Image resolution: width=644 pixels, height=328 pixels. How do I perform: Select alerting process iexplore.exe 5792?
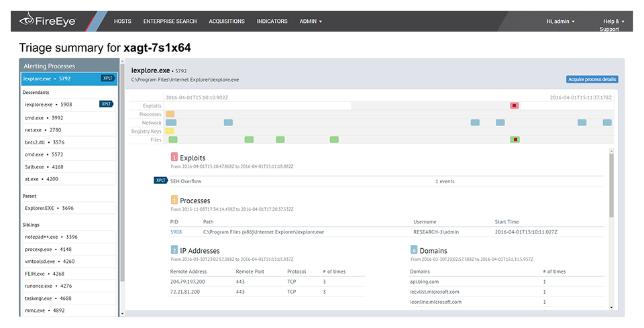point(69,78)
